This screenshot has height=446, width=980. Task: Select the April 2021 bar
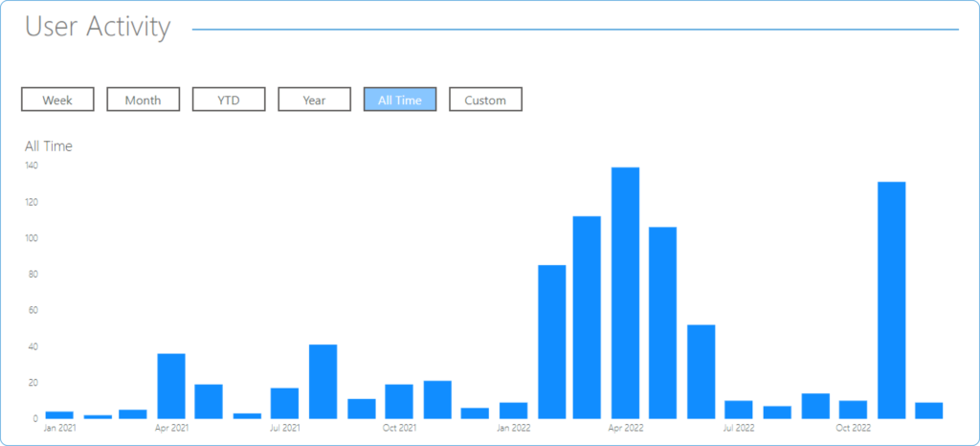point(171,386)
